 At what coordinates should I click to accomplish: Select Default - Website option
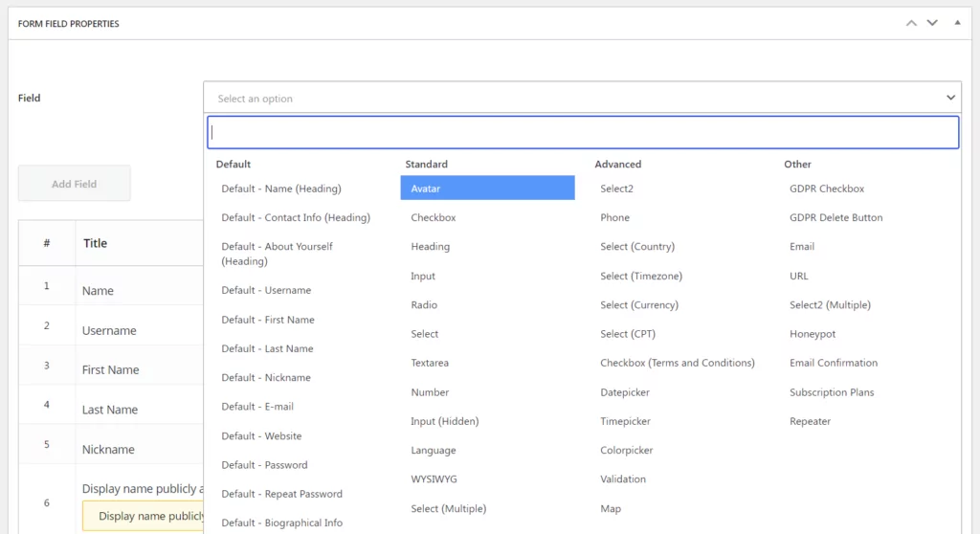(261, 435)
